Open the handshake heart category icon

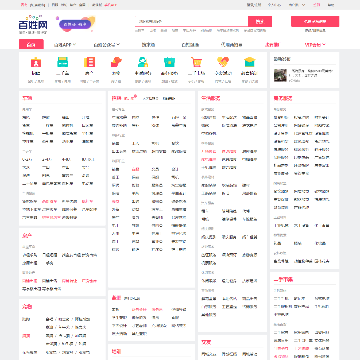[223, 62]
